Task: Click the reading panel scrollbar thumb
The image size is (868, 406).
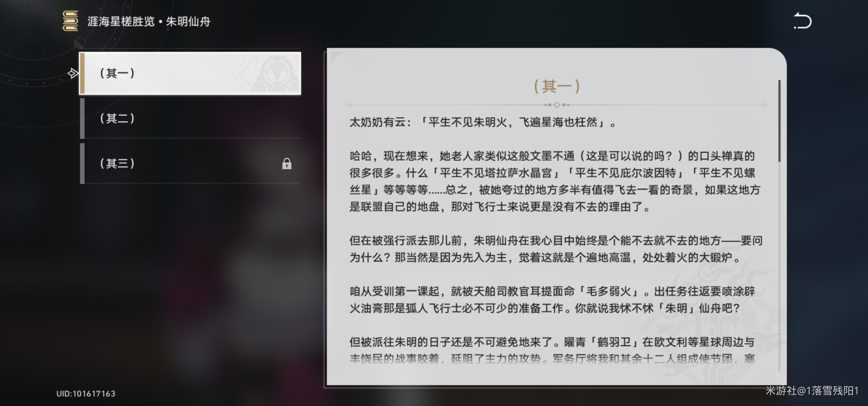Action: point(779,121)
